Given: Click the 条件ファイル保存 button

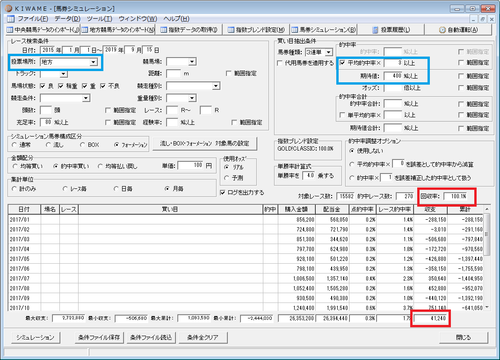Looking at the screenshot, I should (x=99, y=338).
